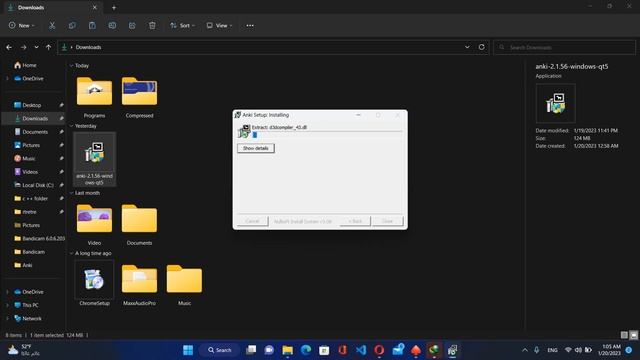
Task: Open taskbar Search box
Action: tap(220, 350)
